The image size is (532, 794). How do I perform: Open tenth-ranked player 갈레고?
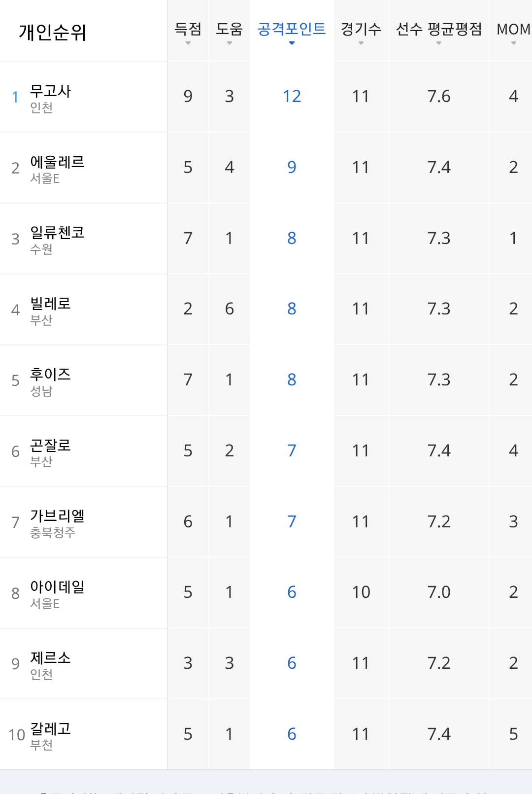50,728
